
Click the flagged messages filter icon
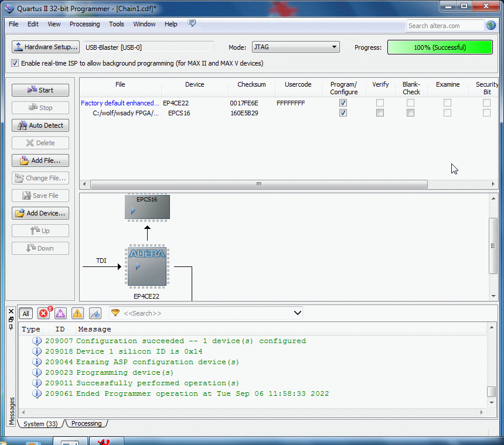pyautogui.click(x=95, y=313)
